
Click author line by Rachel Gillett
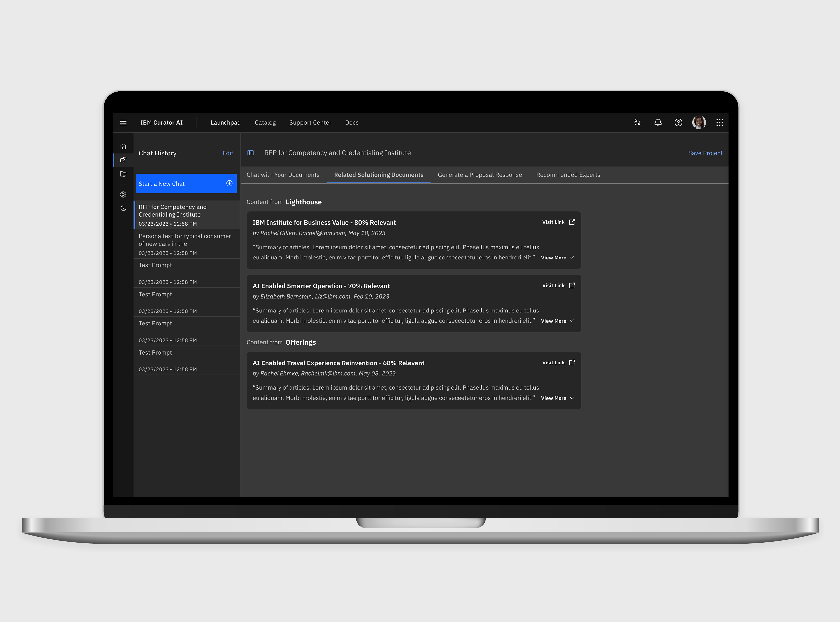click(319, 233)
